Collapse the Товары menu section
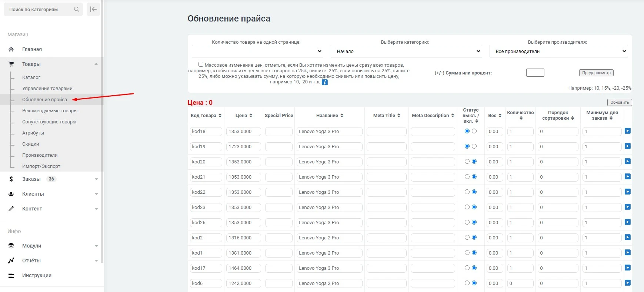The image size is (644, 292). (x=96, y=64)
